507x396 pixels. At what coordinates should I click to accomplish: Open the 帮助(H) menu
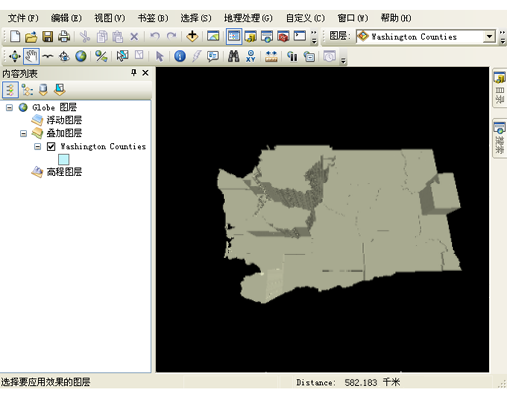[396, 18]
